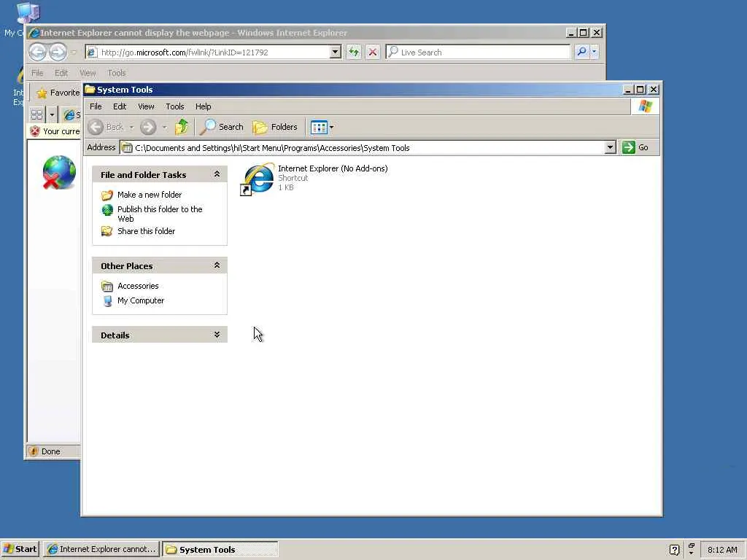Click the Publish folder globe icon
The width and height of the screenshot is (747, 560).
click(107, 209)
